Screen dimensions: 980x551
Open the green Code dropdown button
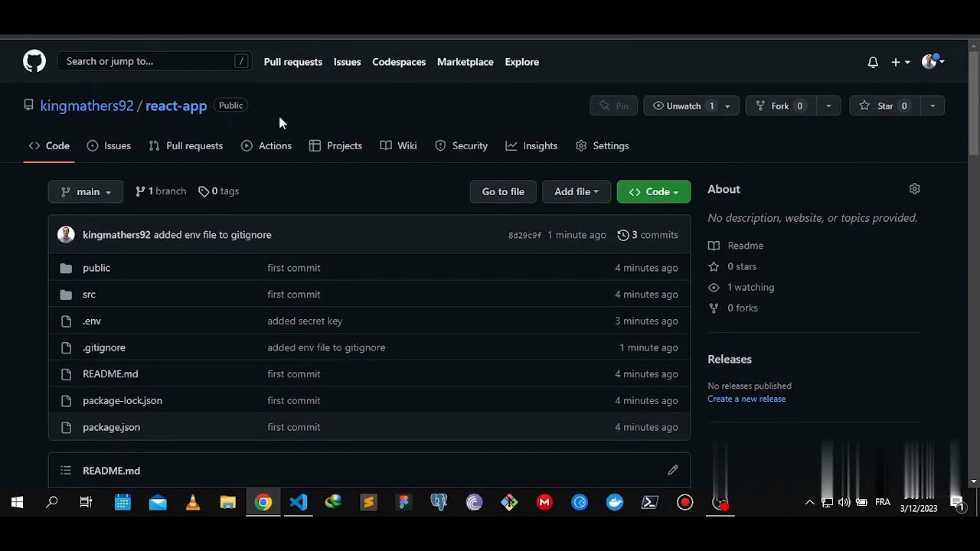[654, 191]
